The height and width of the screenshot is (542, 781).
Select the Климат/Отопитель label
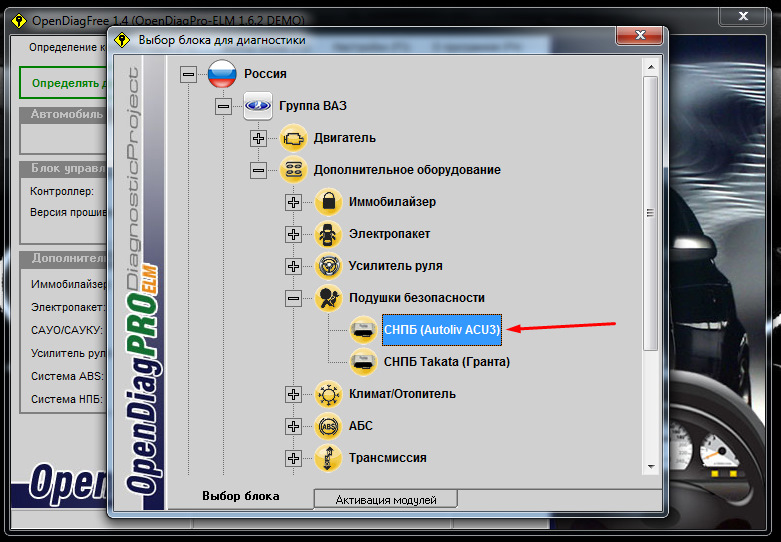point(402,394)
